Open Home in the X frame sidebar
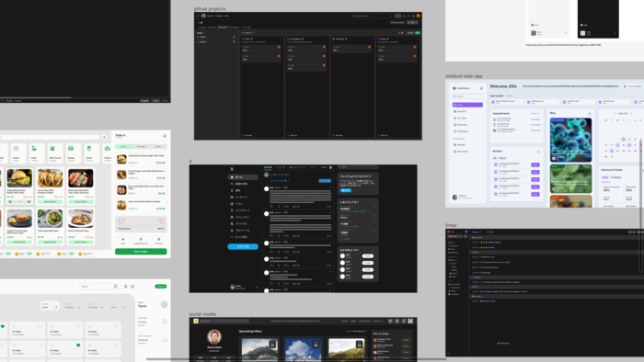 point(243,177)
